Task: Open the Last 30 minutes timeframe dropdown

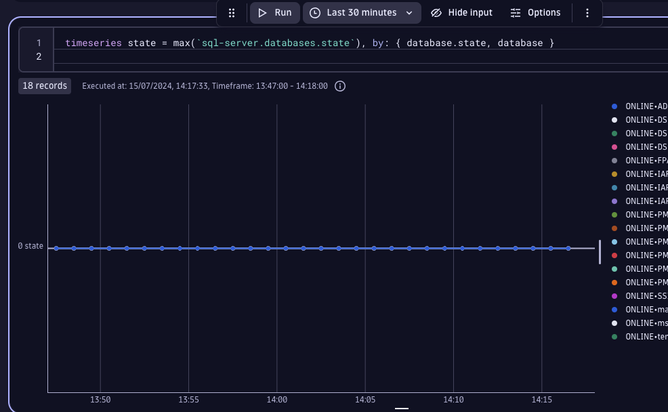Action: coord(360,13)
